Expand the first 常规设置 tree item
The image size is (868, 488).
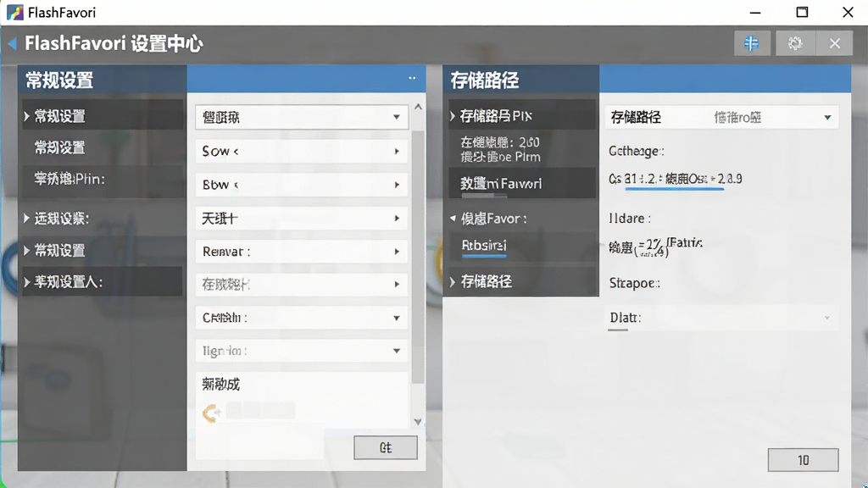26,116
